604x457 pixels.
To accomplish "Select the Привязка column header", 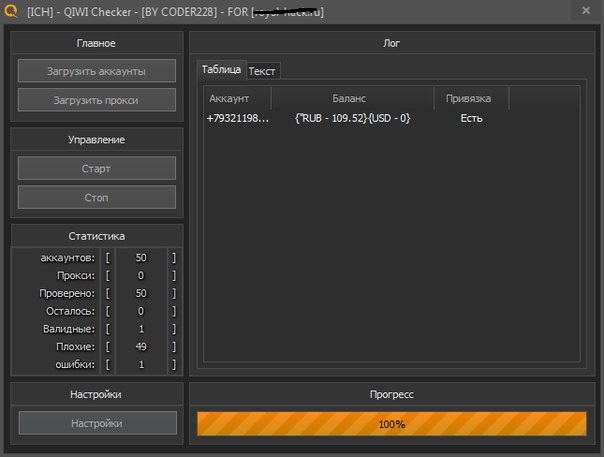I will 470,98.
